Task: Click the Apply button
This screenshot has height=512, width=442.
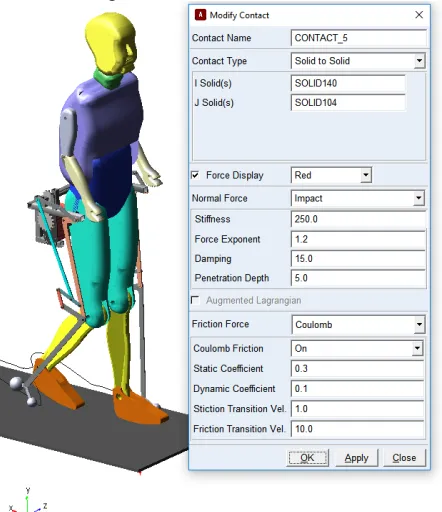Action: 356,458
